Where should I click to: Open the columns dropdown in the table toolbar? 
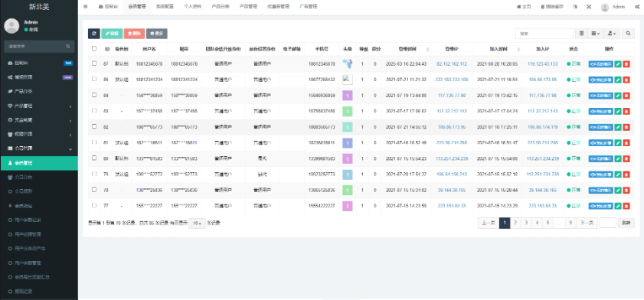coord(596,34)
